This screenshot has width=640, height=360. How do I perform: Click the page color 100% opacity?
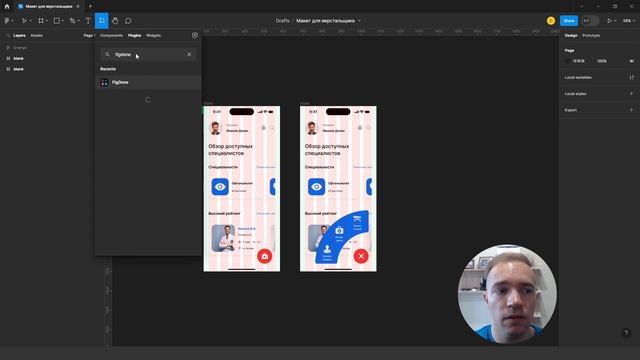coord(602,61)
